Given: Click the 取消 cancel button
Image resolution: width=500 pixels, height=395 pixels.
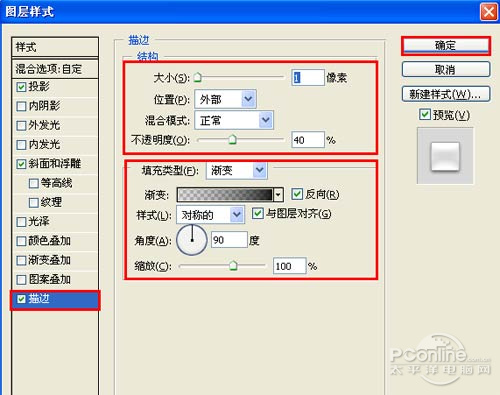Looking at the screenshot, I should (446, 70).
